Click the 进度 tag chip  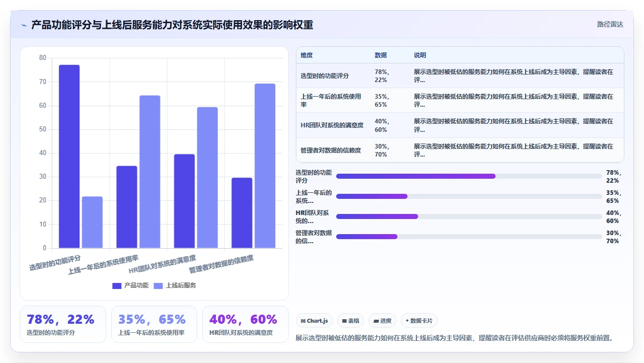pos(382,321)
